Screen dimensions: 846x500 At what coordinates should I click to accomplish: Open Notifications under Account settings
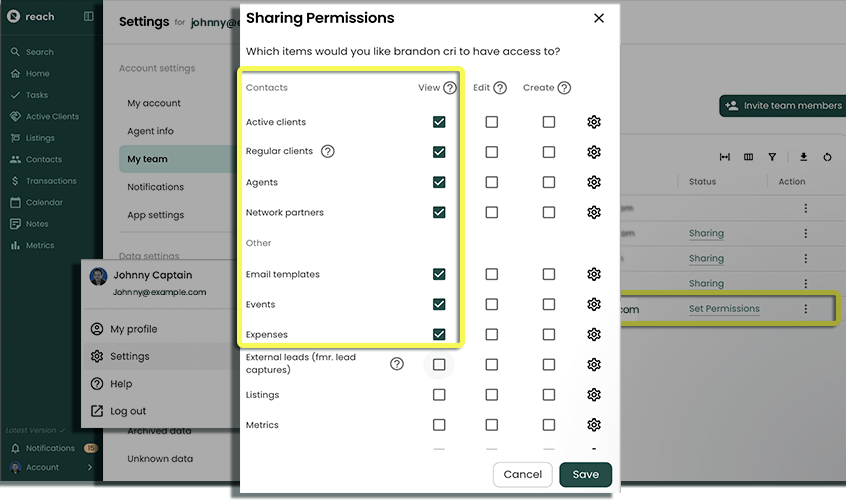(155, 187)
